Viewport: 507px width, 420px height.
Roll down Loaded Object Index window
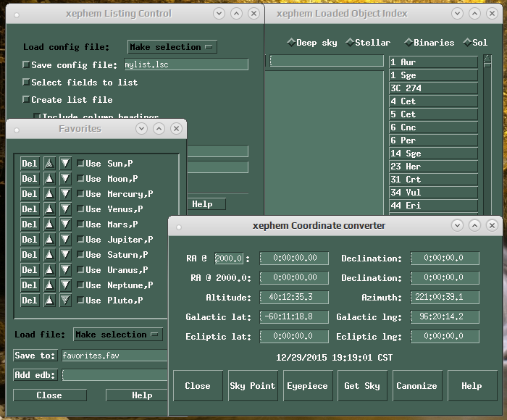click(457, 14)
